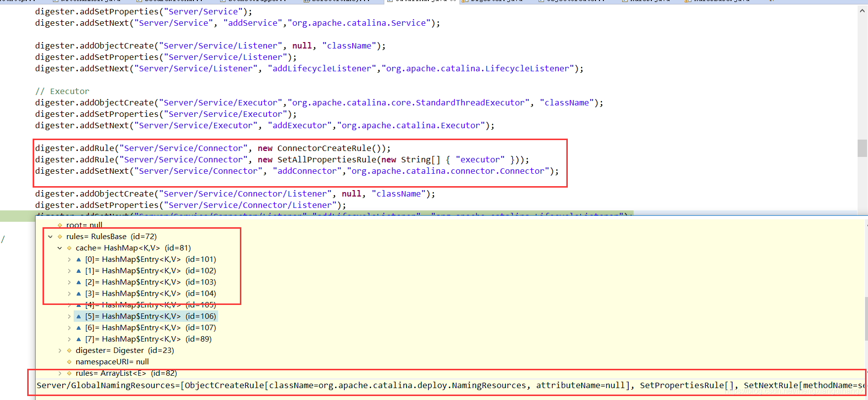Click the triangle icon of entry [0] (id=101)
Viewport: 868px width, 400px height.
pos(79,259)
